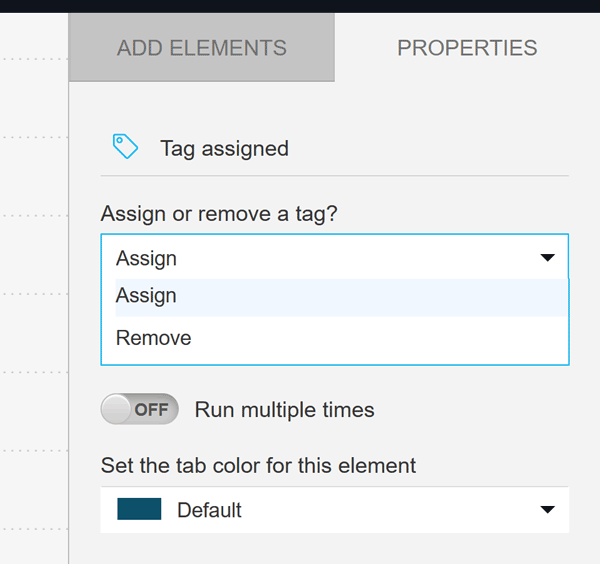Switch to the ADD ELEMENTS tab

[x=201, y=48]
